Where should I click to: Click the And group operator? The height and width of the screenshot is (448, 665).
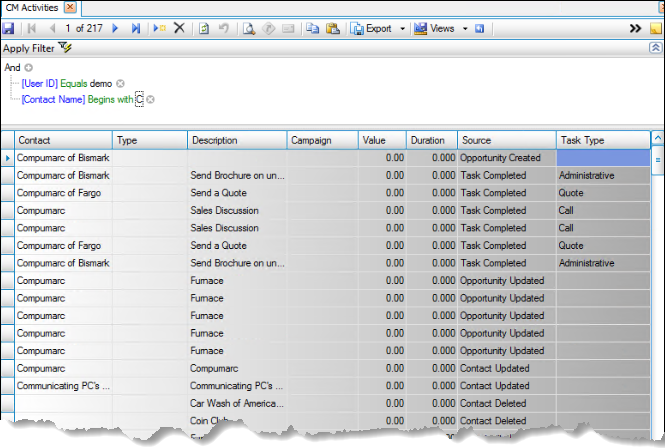click(x=12, y=67)
